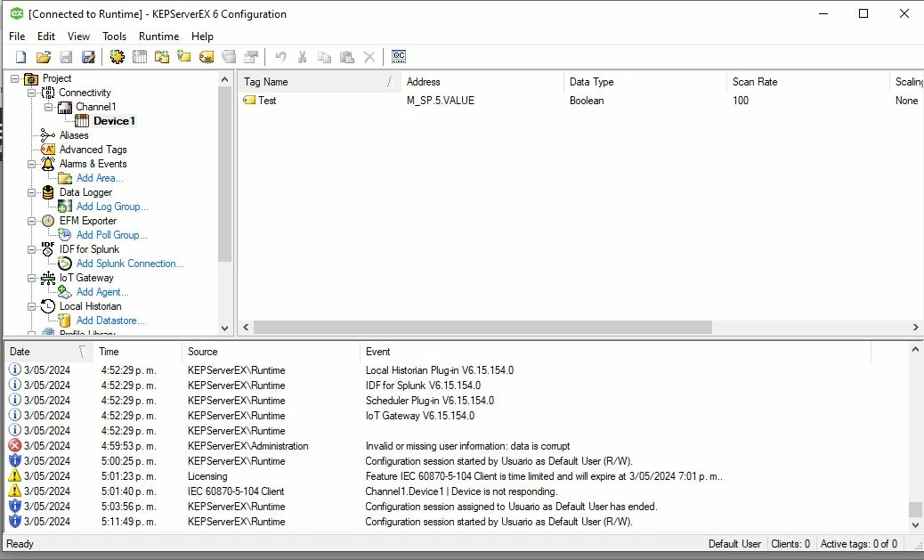Click the IoT Gateway icon

pyautogui.click(x=48, y=279)
